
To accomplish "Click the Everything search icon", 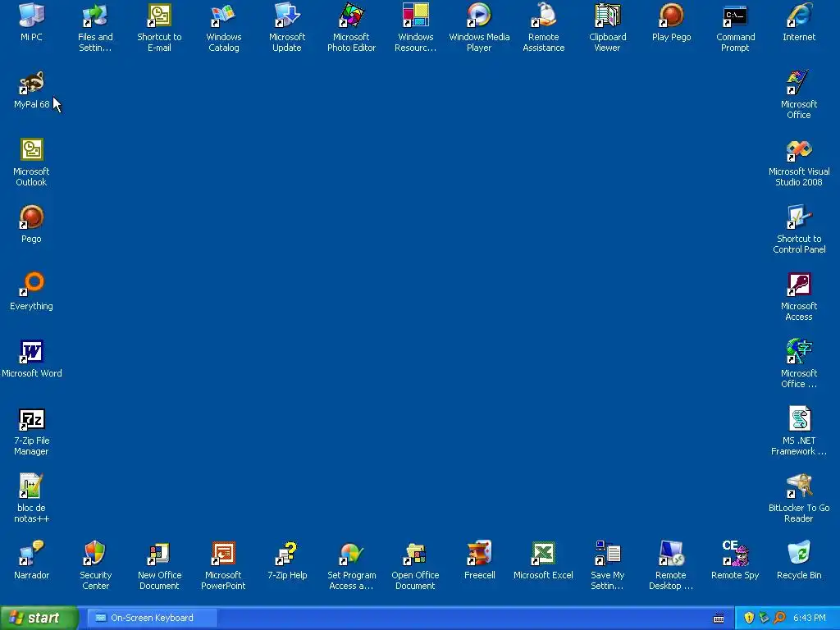I will tap(32, 285).
